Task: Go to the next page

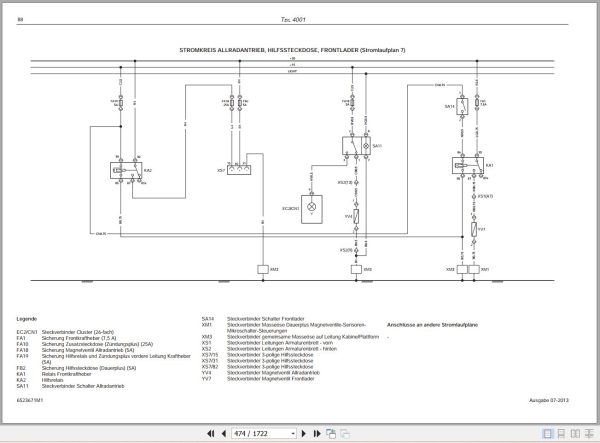Action: (x=304, y=433)
